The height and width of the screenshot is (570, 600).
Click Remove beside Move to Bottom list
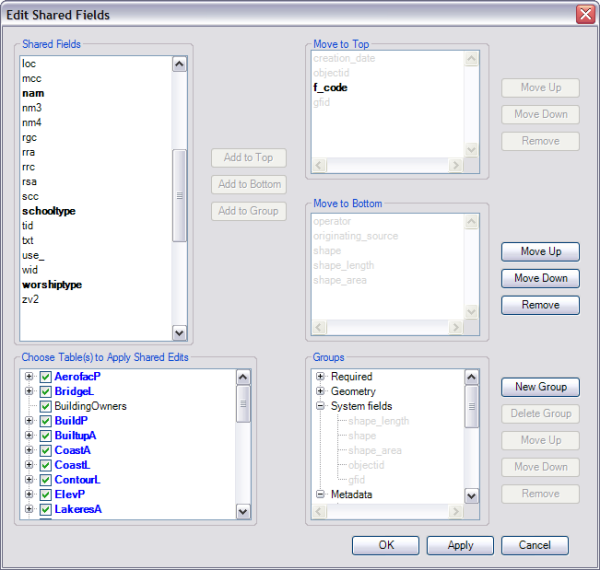(x=540, y=305)
